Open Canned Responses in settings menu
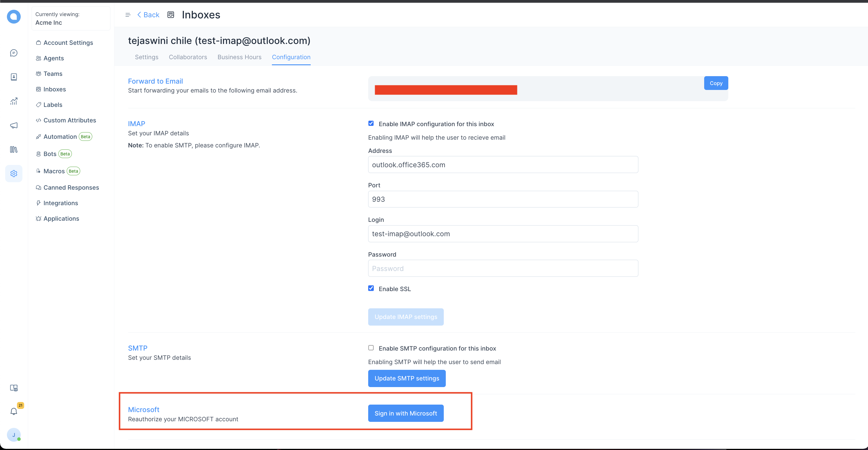The height and width of the screenshot is (450, 868). coord(71,188)
